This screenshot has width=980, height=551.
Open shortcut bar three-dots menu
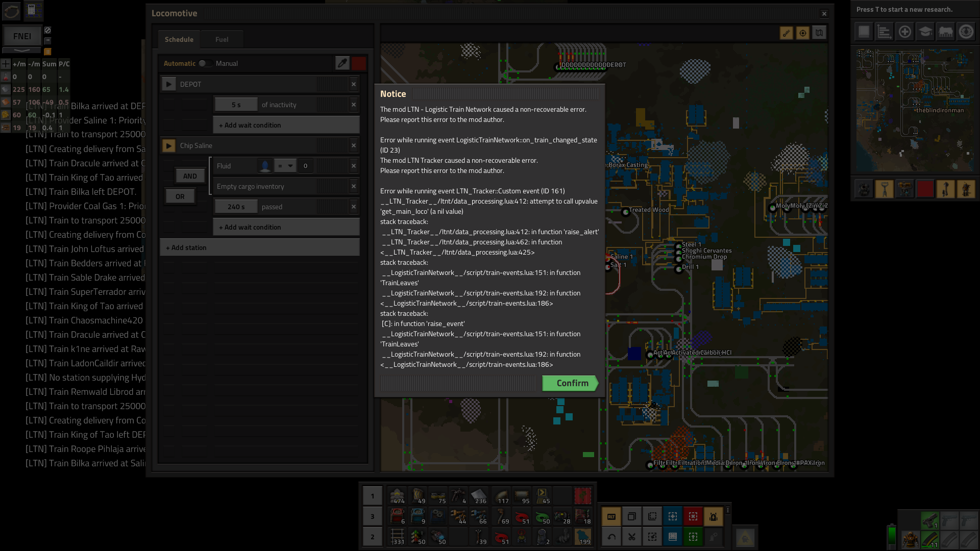pyautogui.click(x=727, y=510)
